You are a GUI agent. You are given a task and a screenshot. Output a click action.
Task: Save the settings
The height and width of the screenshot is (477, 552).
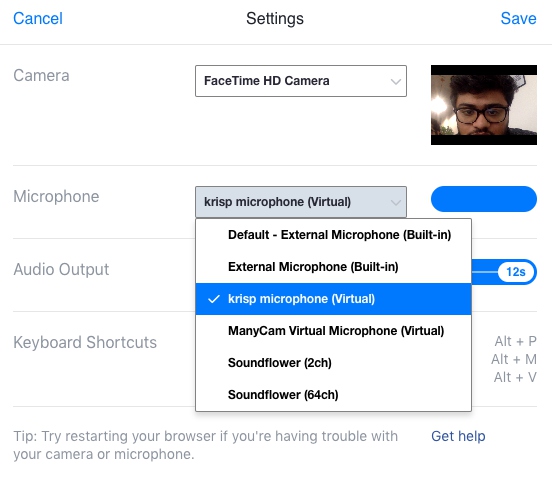pos(519,18)
